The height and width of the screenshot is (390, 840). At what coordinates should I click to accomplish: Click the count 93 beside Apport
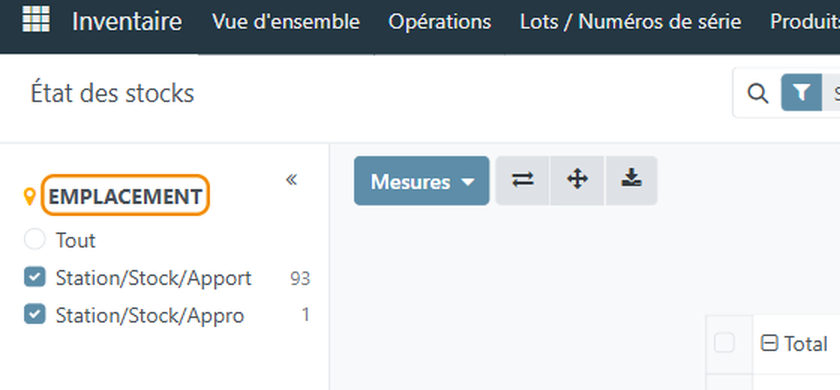pos(300,279)
